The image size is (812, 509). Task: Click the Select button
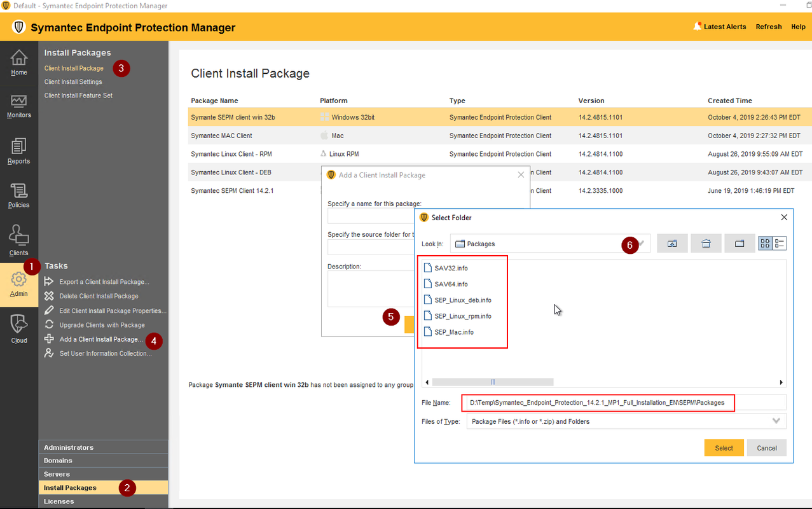724,448
